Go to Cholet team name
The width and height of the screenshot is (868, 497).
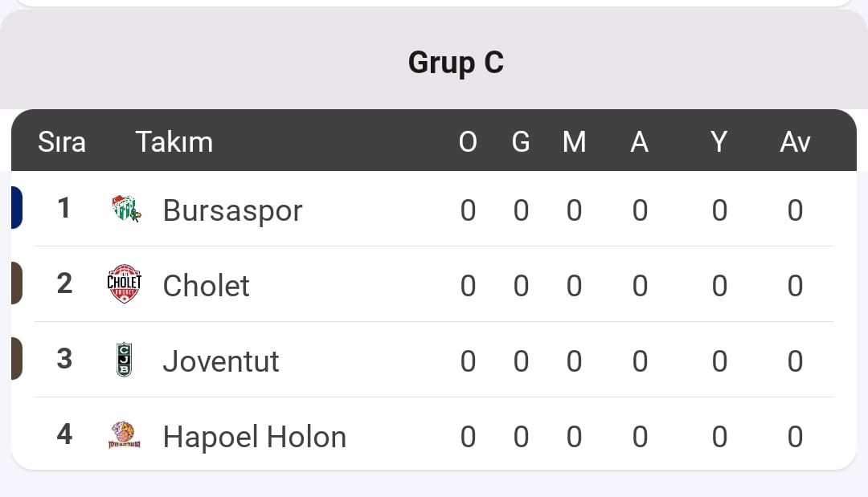(x=206, y=286)
